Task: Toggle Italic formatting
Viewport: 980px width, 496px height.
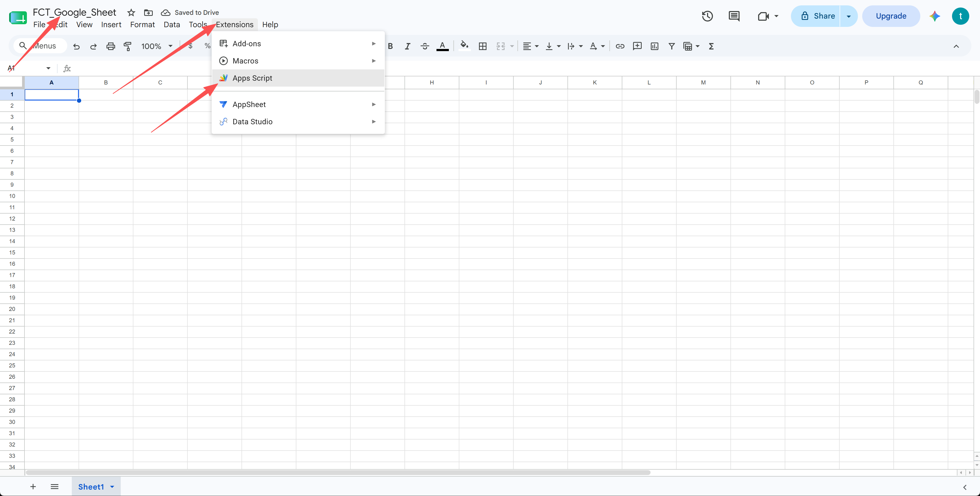Action: [x=407, y=47]
